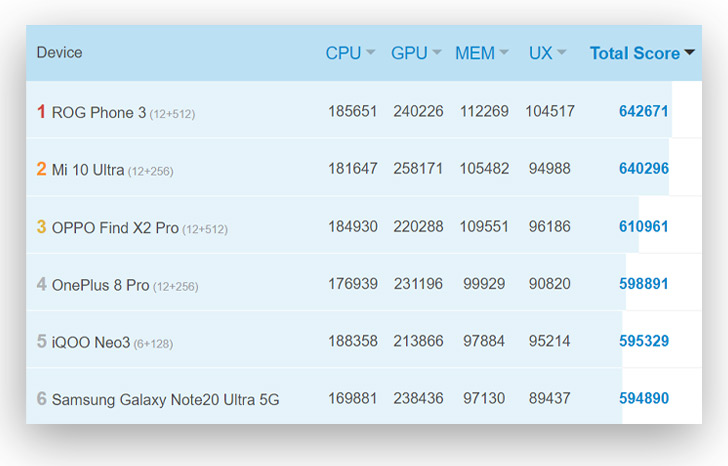Click the Total Score sort arrow

coord(689,52)
